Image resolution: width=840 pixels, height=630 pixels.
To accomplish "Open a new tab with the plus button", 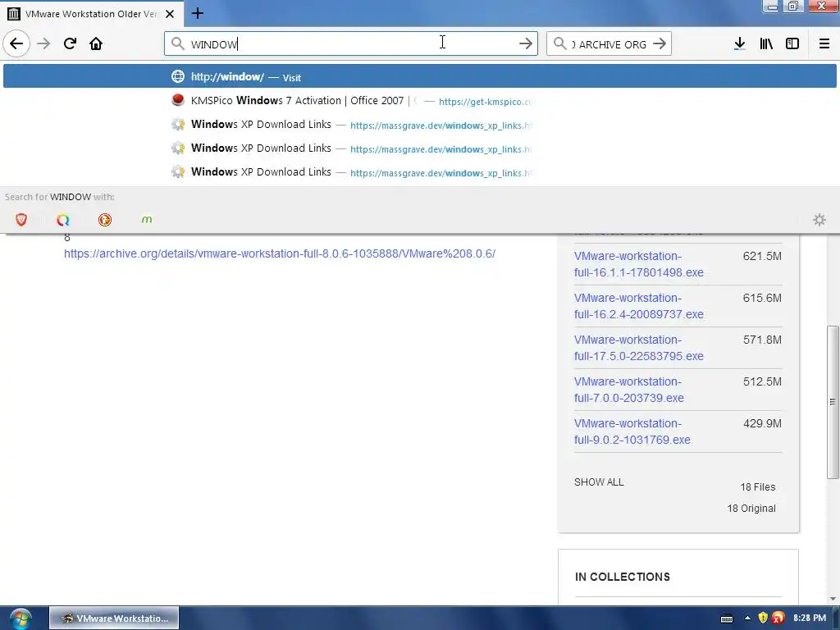I will (x=197, y=13).
